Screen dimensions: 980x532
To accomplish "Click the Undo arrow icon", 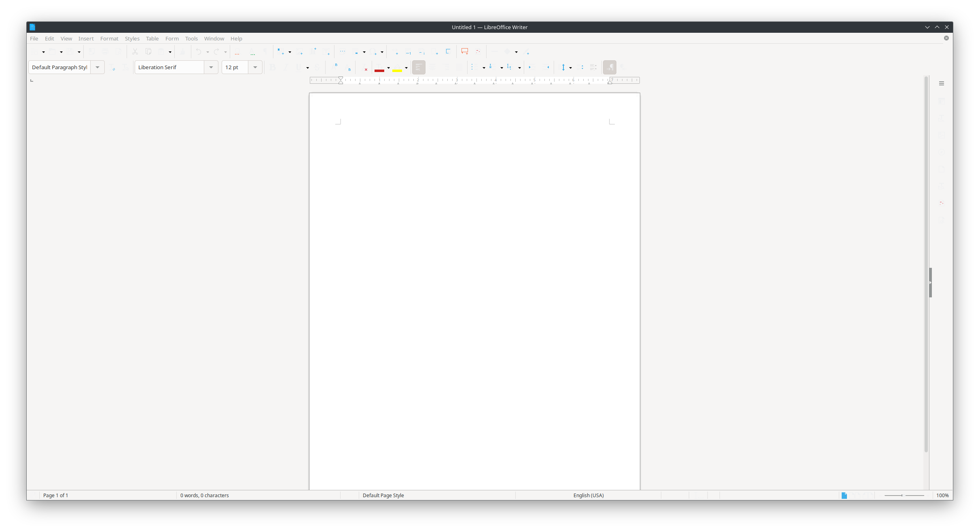I will click(198, 51).
